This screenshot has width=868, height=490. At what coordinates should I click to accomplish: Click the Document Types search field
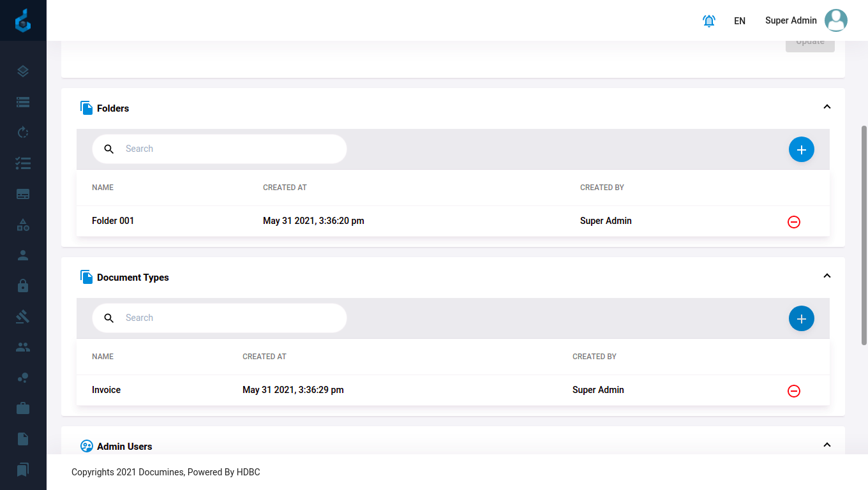pyautogui.click(x=230, y=318)
